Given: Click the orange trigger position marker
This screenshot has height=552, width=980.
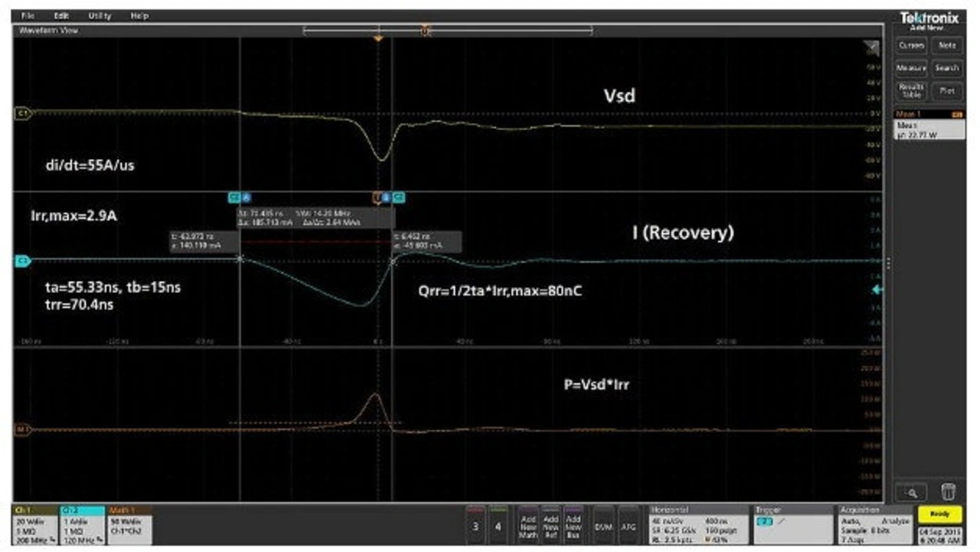Looking at the screenshot, I should [377, 38].
